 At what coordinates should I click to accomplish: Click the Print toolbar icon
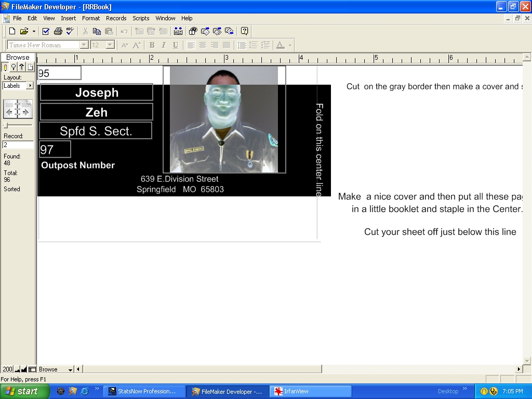click(x=58, y=31)
